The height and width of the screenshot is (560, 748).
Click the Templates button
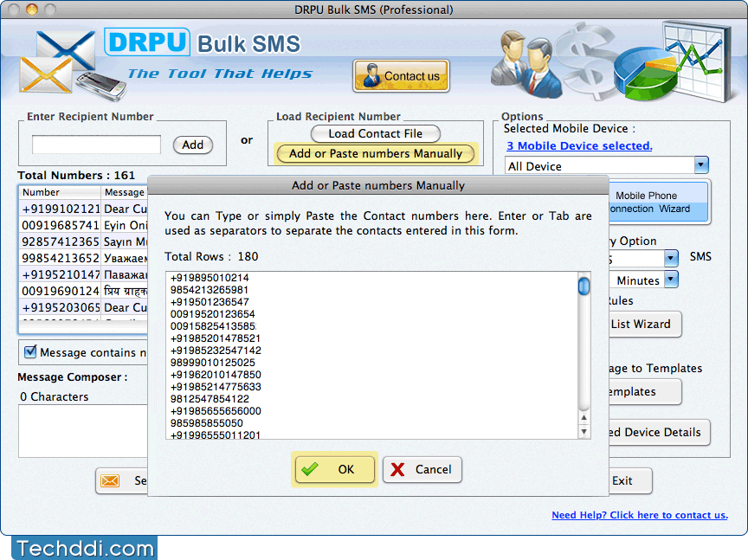(645, 391)
